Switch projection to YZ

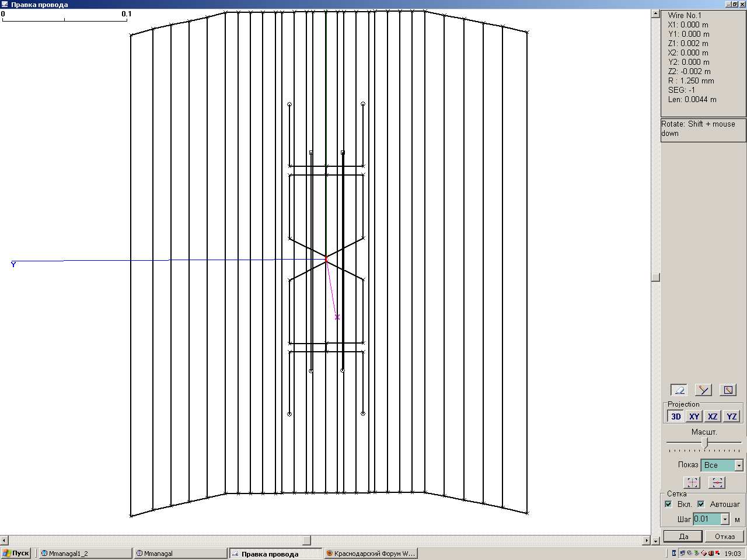tap(731, 416)
